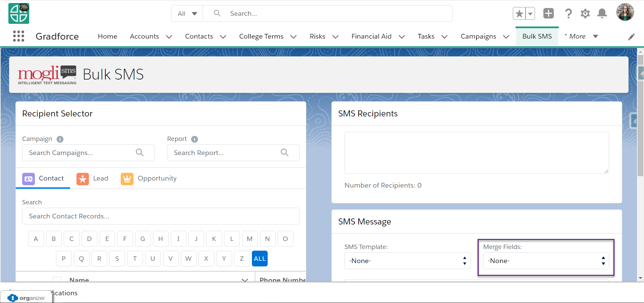Filter contacts by letter O

point(285,239)
